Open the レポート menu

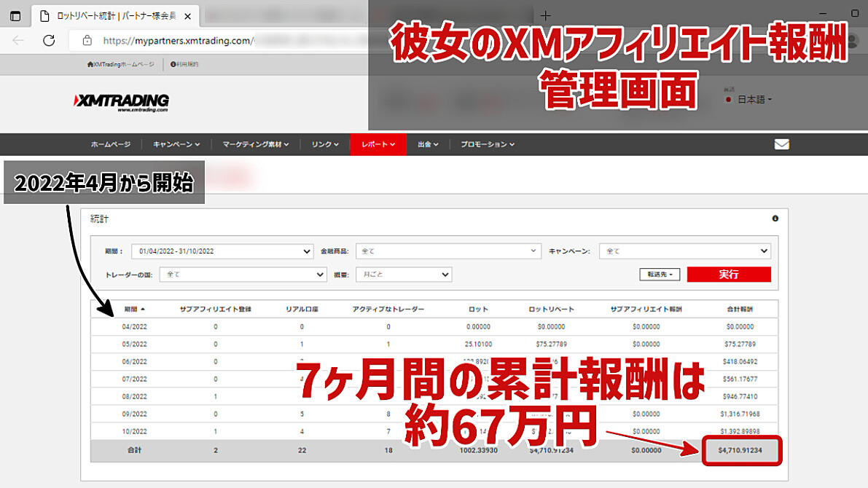[379, 144]
